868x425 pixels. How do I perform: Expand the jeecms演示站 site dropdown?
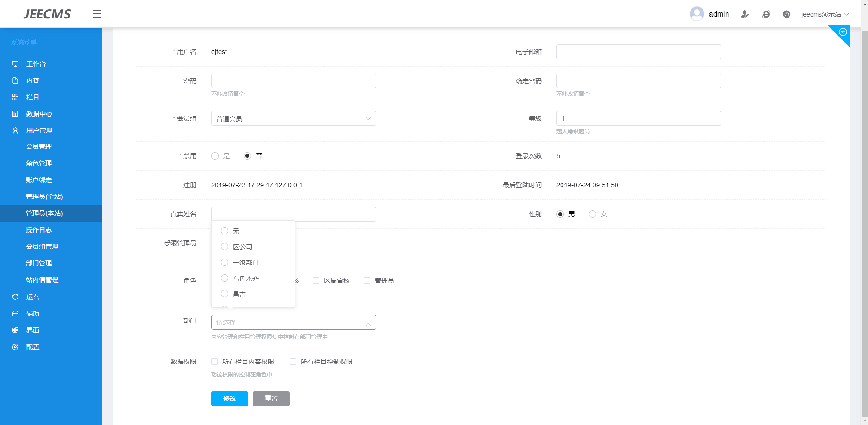825,14
